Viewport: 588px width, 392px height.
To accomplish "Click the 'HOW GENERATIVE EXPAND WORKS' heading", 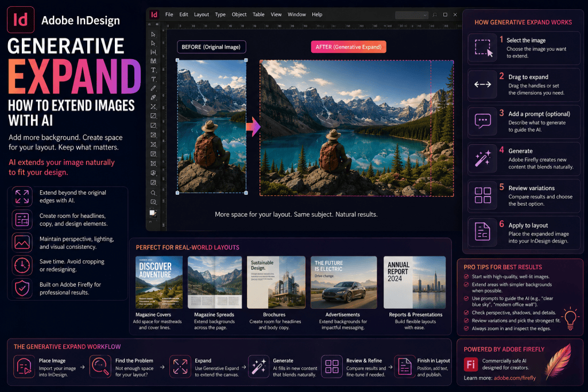I will (523, 22).
